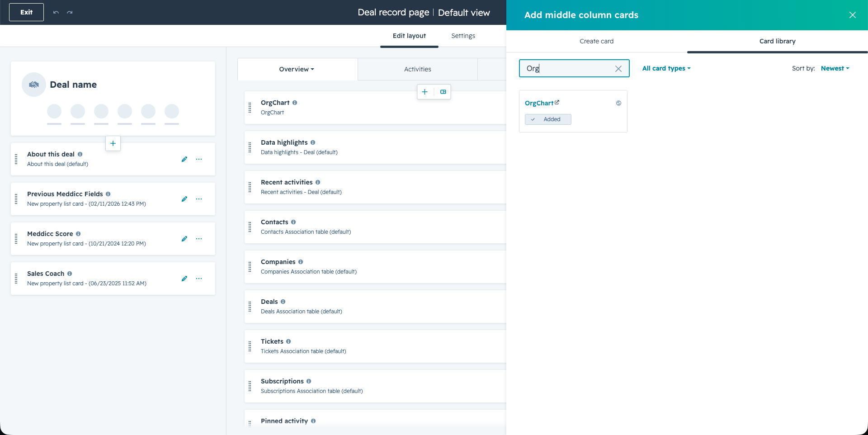Click info icon beside Deals card
The width and height of the screenshot is (868, 435).
pos(283,302)
